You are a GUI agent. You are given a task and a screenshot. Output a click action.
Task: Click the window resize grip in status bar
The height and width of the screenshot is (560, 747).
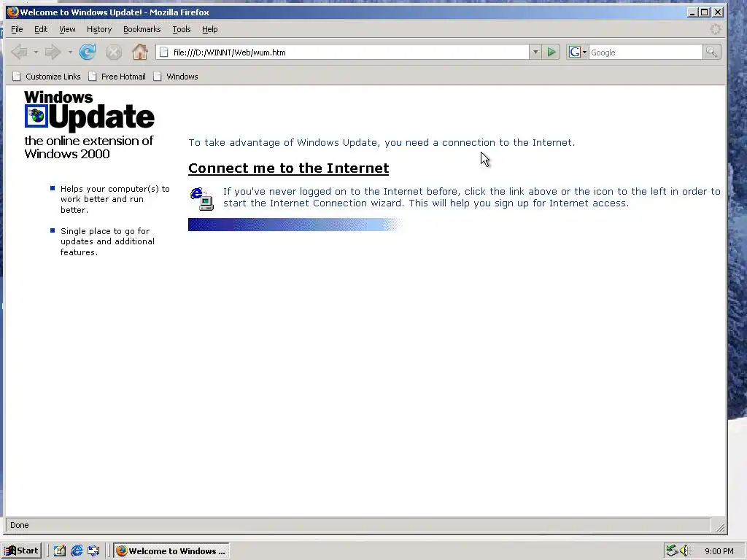click(720, 526)
